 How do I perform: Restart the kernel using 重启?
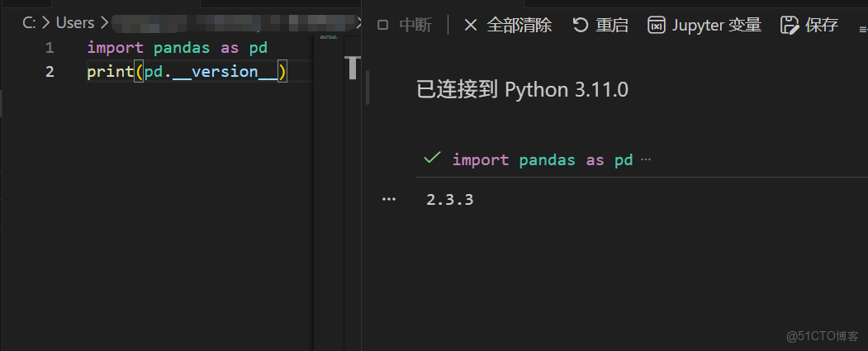click(600, 26)
